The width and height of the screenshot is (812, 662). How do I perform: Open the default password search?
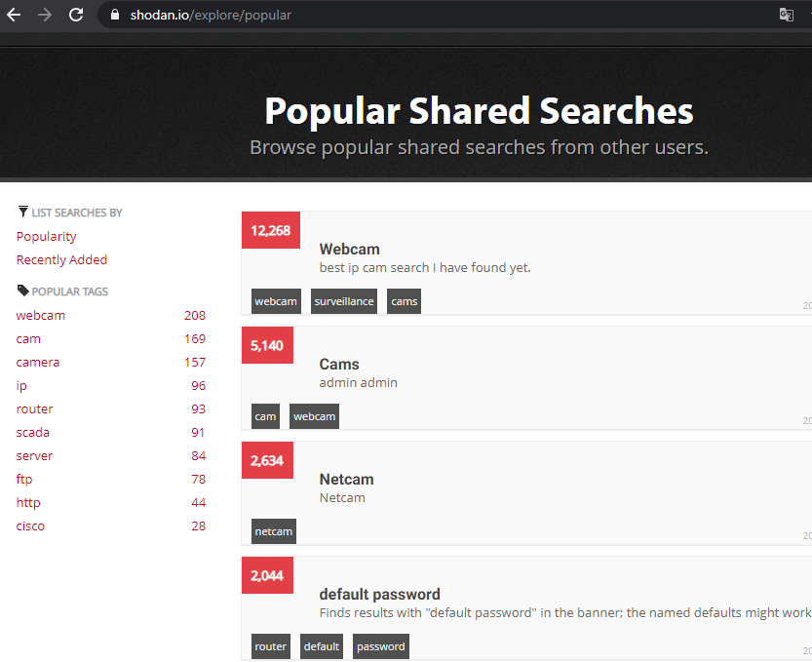[x=379, y=594]
